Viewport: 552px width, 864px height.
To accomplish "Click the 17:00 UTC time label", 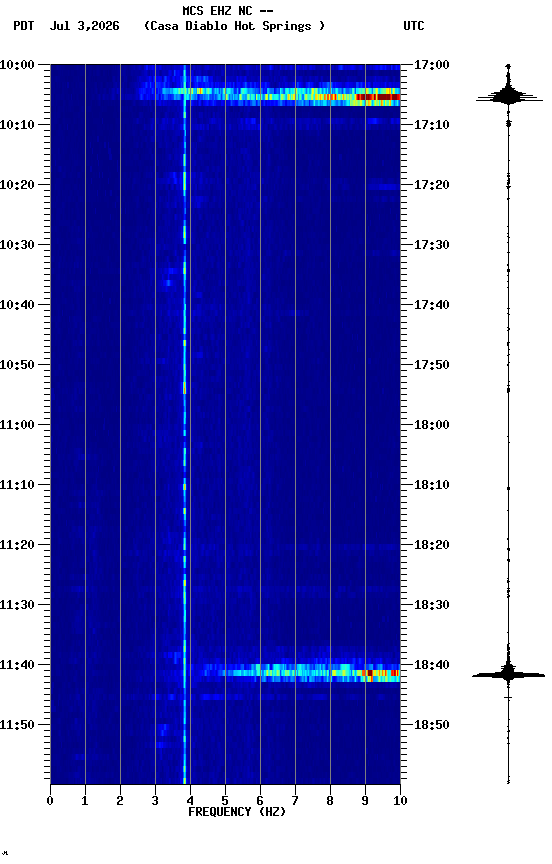I will click(432, 65).
